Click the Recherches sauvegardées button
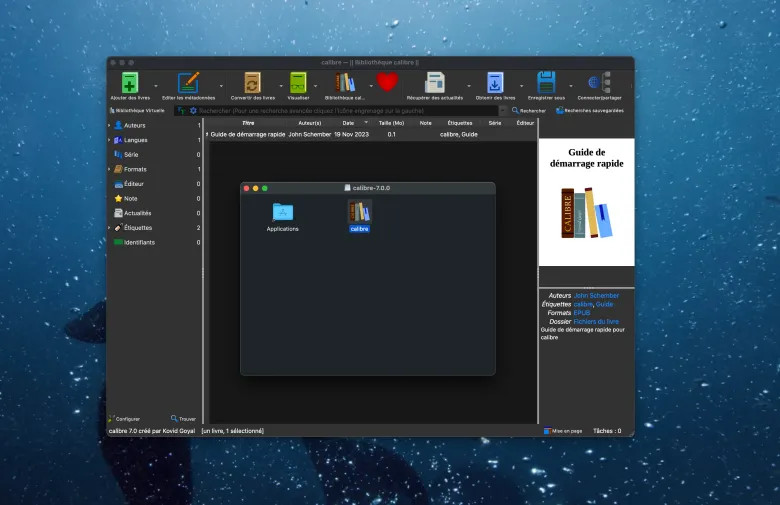Image resolution: width=780 pixels, height=505 pixels. pos(590,110)
